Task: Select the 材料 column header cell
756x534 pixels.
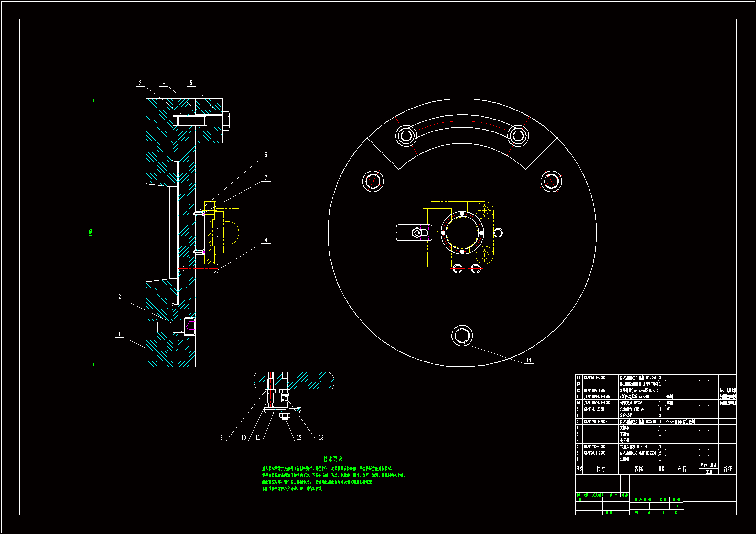Action: click(682, 468)
